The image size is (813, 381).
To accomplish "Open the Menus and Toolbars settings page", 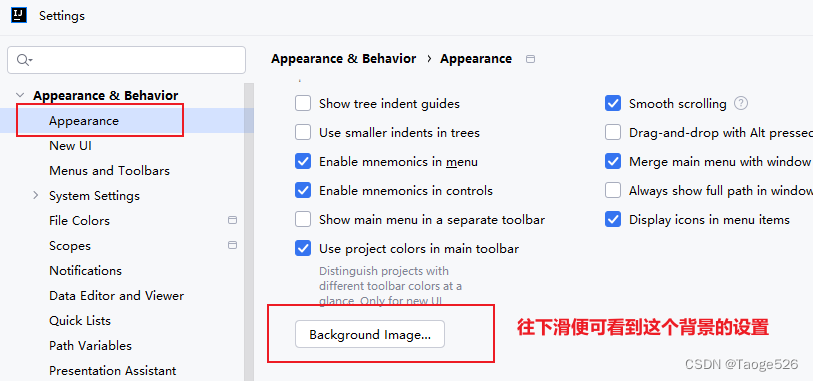I will point(109,171).
